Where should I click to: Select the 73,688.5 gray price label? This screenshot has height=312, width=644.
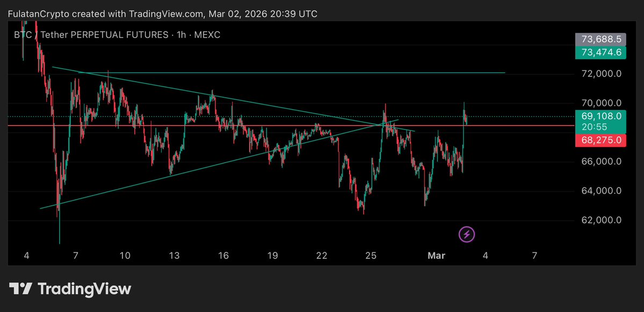[600, 40]
